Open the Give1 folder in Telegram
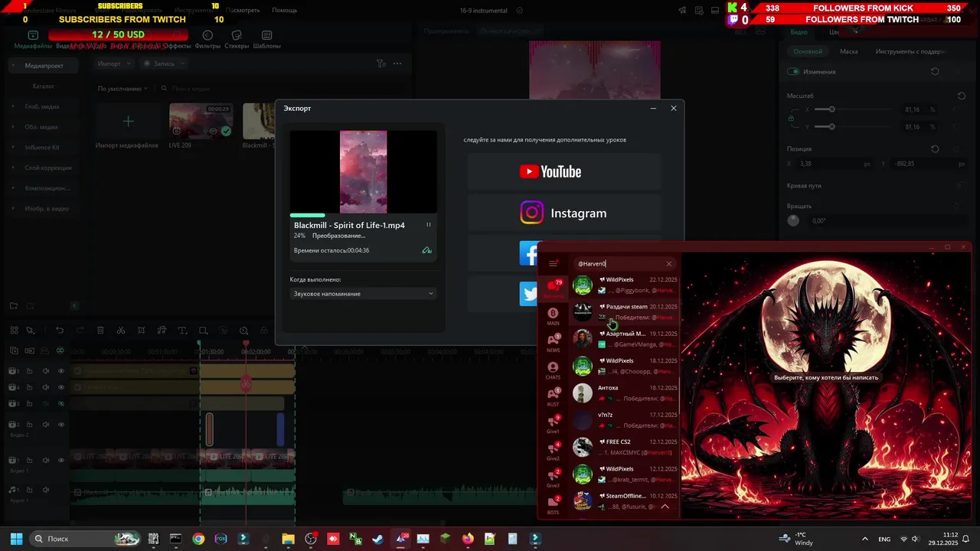The width and height of the screenshot is (980, 551). [x=553, y=424]
